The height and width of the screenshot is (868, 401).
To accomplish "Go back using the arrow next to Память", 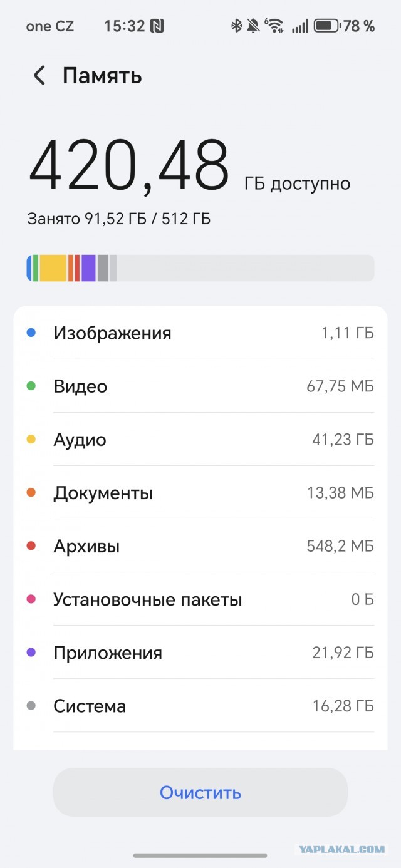I will pyautogui.click(x=39, y=75).
